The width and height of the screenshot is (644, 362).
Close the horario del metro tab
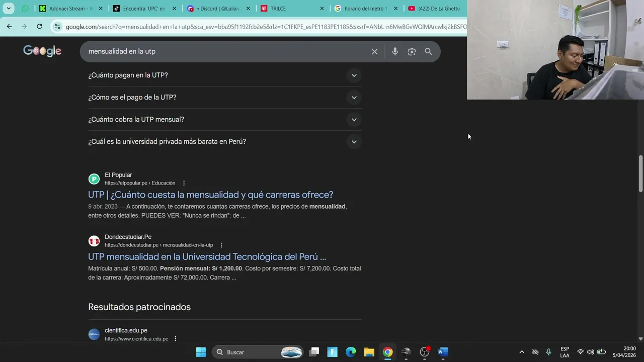[x=395, y=9]
